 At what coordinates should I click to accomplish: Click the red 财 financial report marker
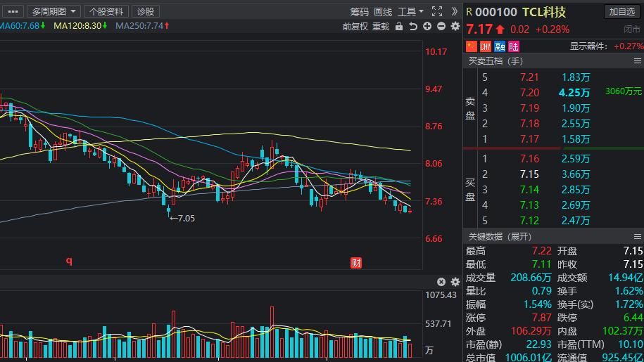pyautogui.click(x=356, y=263)
